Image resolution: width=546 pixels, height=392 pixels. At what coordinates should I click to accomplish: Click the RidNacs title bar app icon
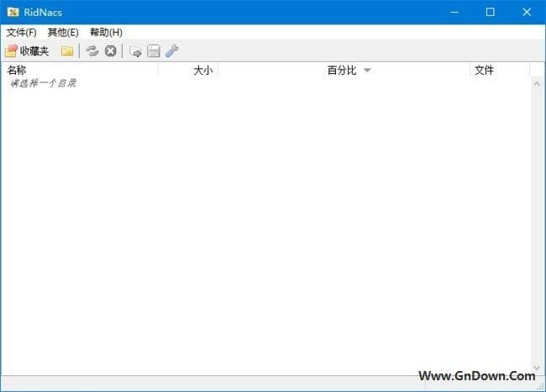click(13, 13)
